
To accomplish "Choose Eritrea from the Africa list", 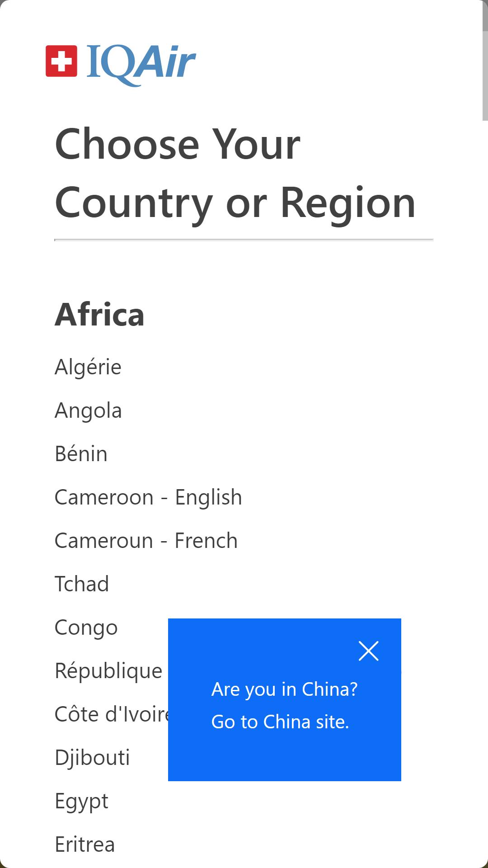I will tap(85, 844).
